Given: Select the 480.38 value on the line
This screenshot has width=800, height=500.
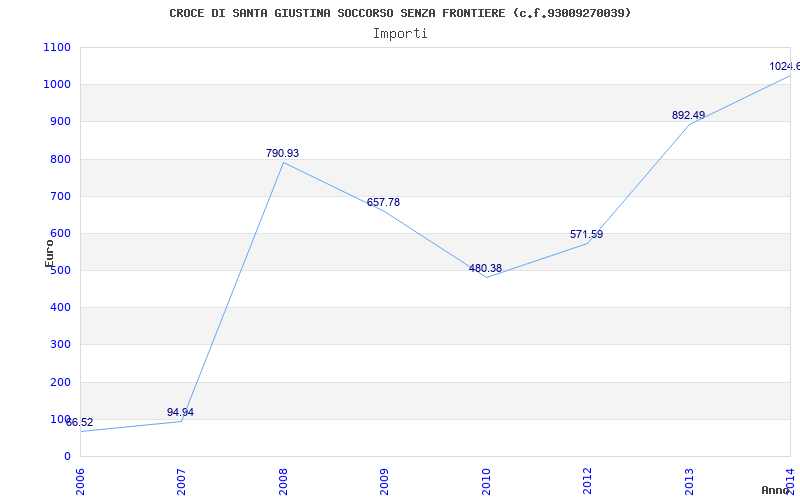Looking at the screenshot, I should click(485, 268).
